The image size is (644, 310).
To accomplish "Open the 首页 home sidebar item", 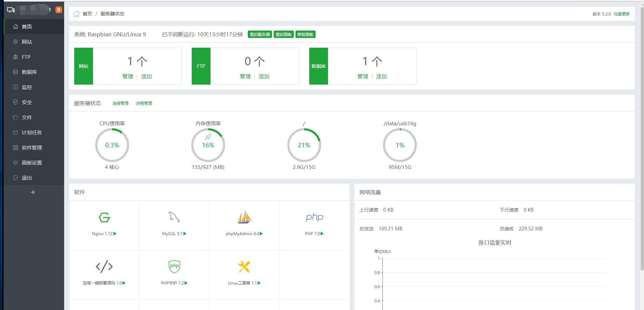I will tap(34, 27).
